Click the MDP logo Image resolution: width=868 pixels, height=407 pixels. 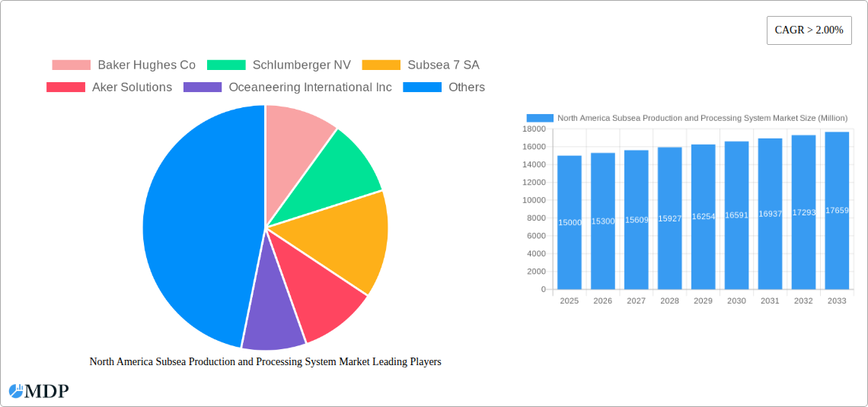39,391
